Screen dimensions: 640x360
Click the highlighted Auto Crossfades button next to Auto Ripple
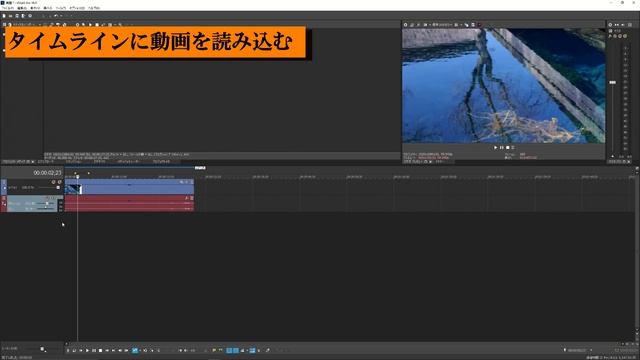236,351
